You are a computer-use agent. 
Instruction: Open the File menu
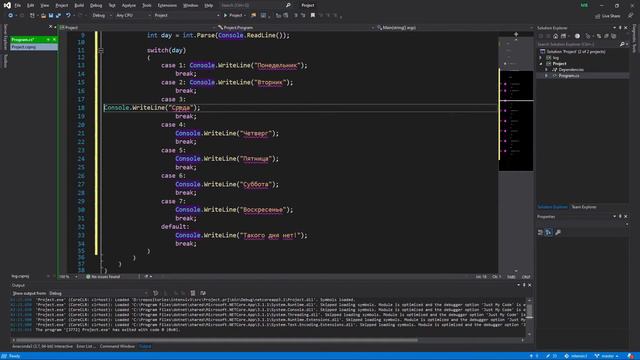coord(18,5)
